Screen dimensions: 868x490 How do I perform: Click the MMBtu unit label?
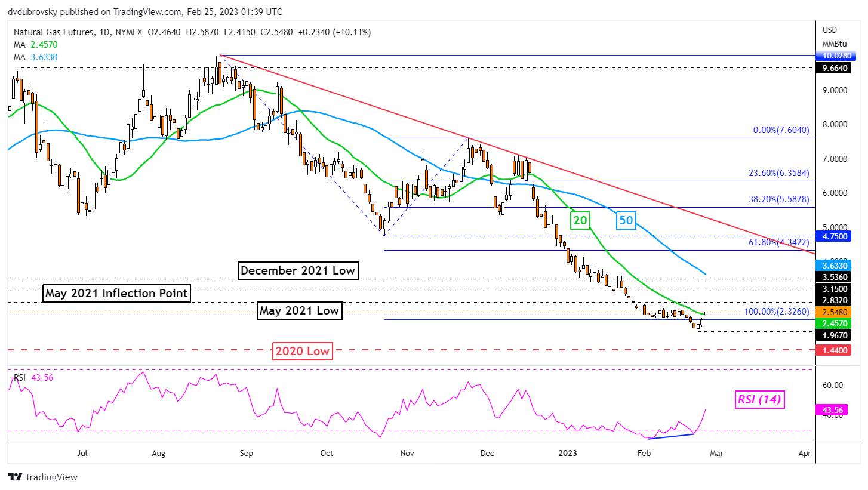[835, 44]
